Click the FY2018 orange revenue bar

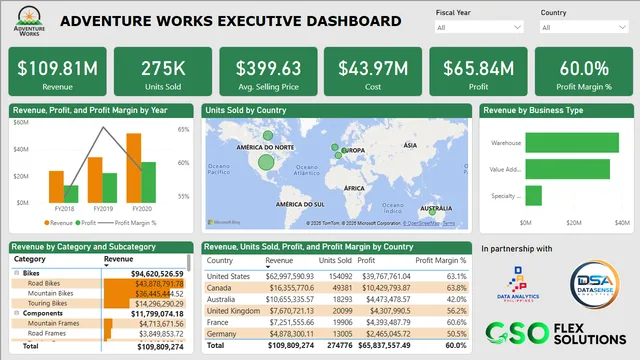point(56,187)
